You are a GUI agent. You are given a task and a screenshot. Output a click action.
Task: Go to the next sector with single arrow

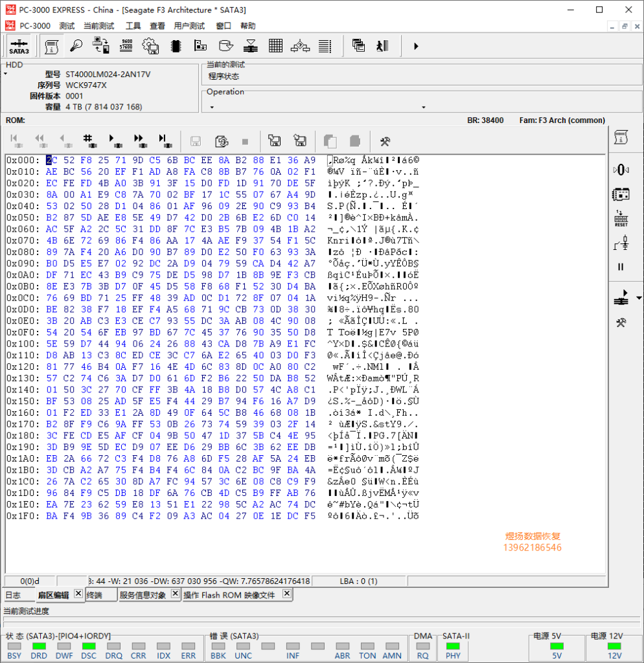pyautogui.click(x=114, y=140)
